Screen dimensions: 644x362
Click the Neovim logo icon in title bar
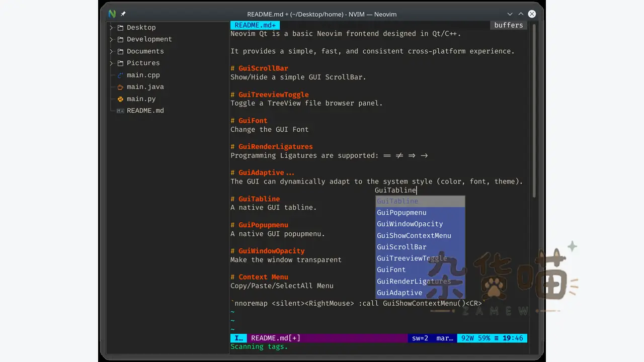coord(112,14)
